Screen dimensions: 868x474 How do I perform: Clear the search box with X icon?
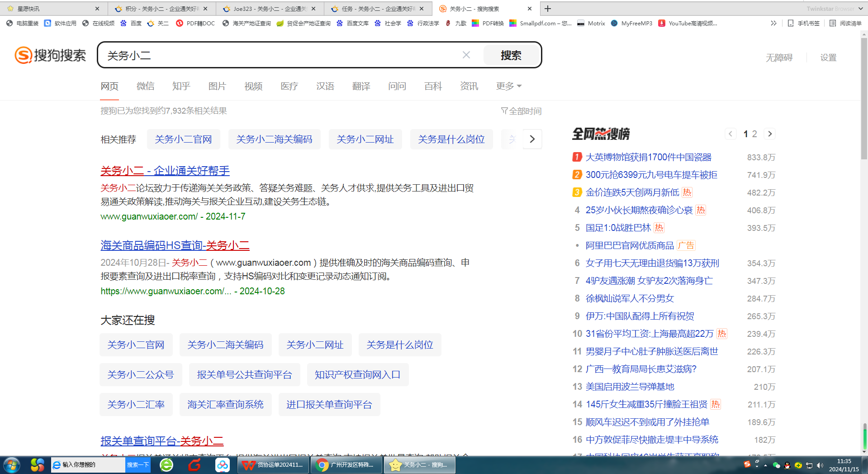[466, 55]
